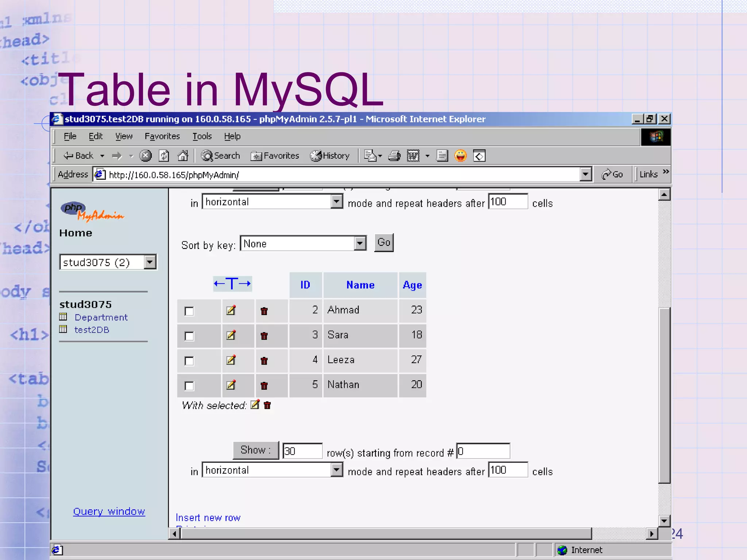Open the test2DB table link
Viewport: 747px width, 560px height.
click(92, 330)
